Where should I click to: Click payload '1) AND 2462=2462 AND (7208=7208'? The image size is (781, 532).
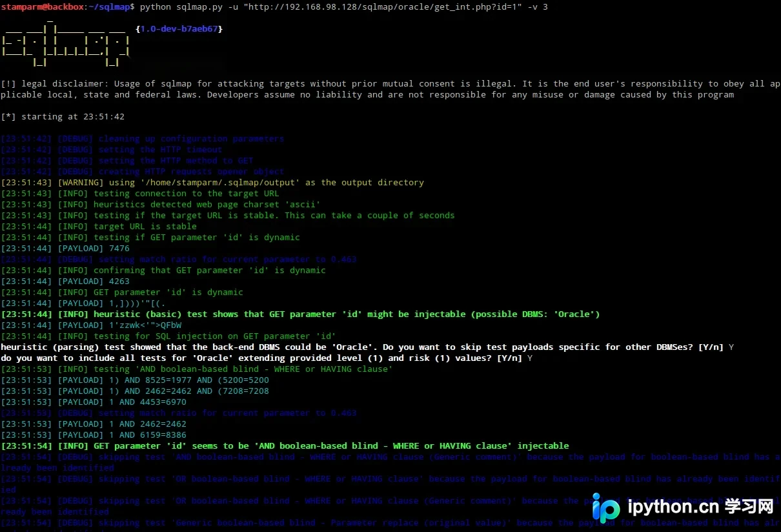pyautogui.click(x=135, y=391)
